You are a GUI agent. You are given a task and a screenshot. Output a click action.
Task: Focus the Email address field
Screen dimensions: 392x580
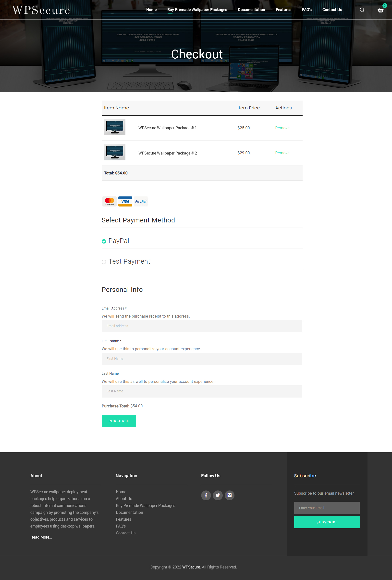point(202,326)
